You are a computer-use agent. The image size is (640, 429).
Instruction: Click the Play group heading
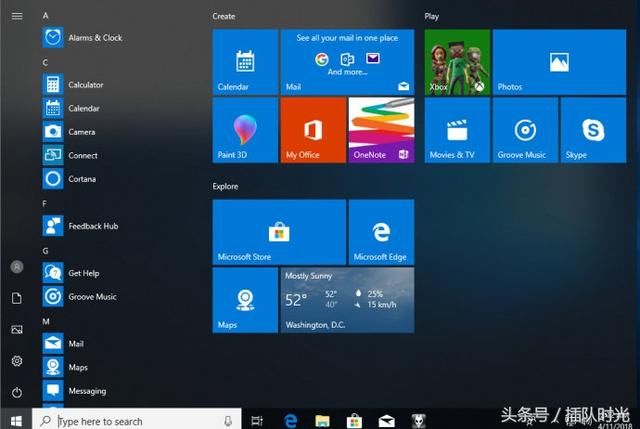click(x=431, y=16)
